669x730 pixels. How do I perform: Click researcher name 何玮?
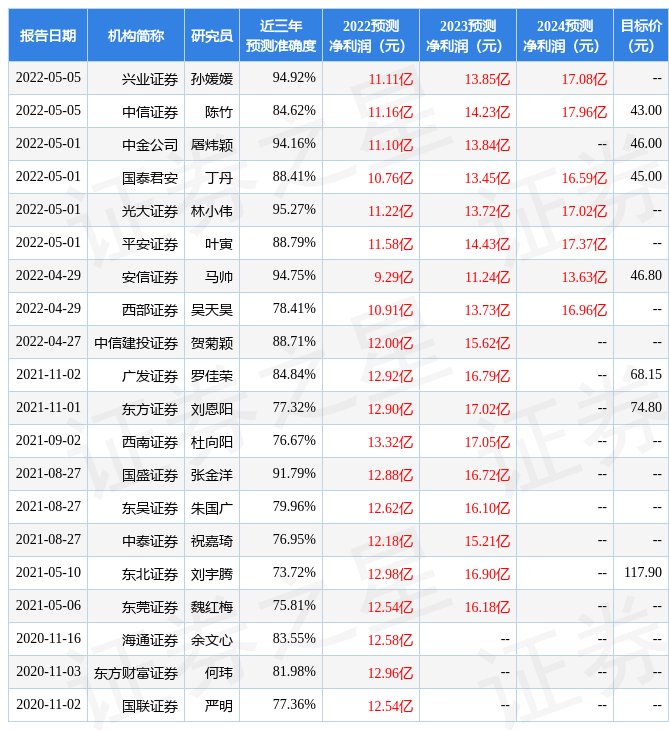click(x=219, y=674)
